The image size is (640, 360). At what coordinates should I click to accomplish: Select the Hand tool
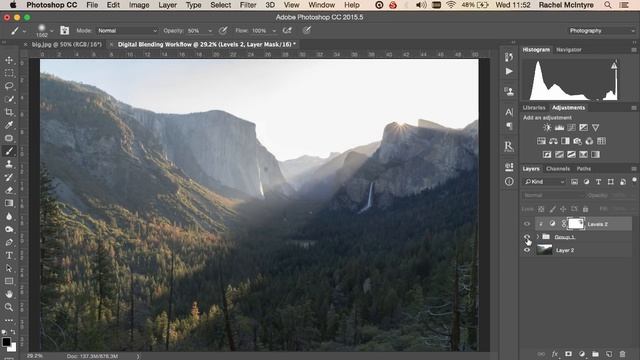pos(9,294)
